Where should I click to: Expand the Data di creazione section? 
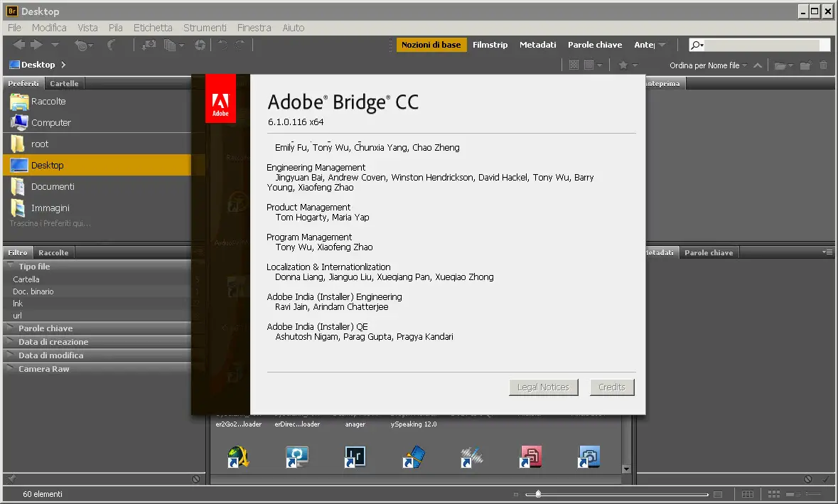click(10, 341)
